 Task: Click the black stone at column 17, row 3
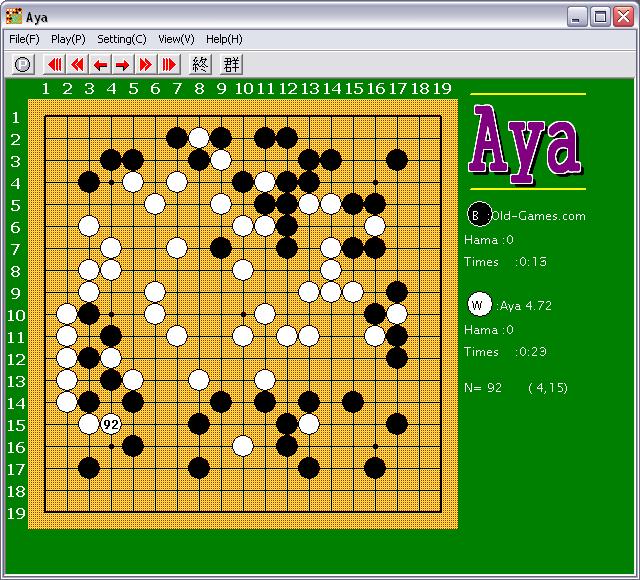(397, 160)
